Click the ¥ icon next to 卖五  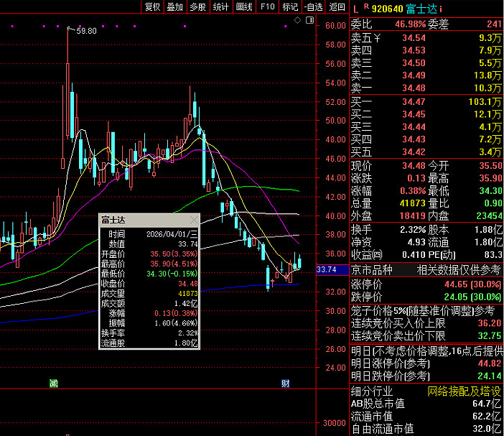376,38
